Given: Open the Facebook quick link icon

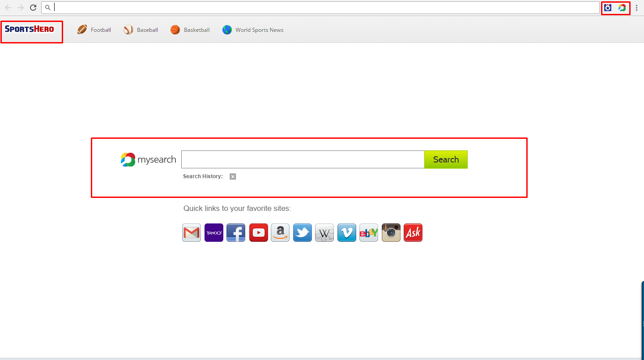Looking at the screenshot, I should point(236,233).
